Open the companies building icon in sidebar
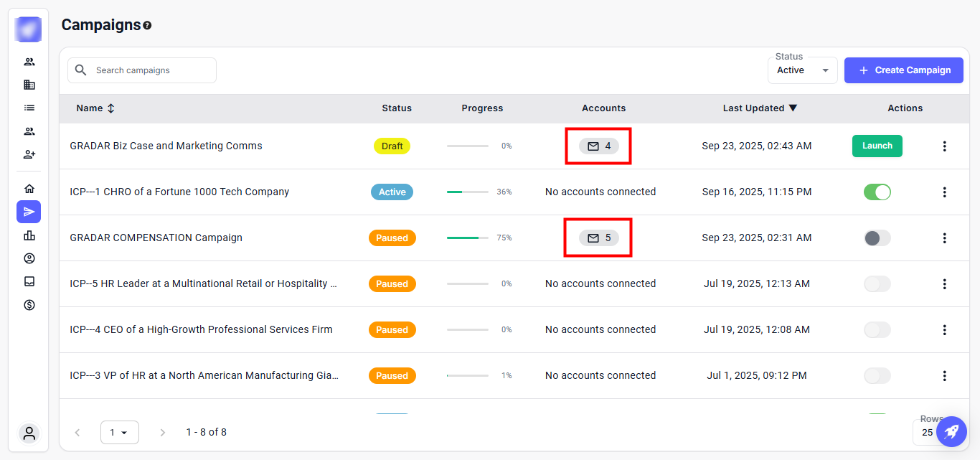Image resolution: width=980 pixels, height=460 pixels. tap(29, 85)
